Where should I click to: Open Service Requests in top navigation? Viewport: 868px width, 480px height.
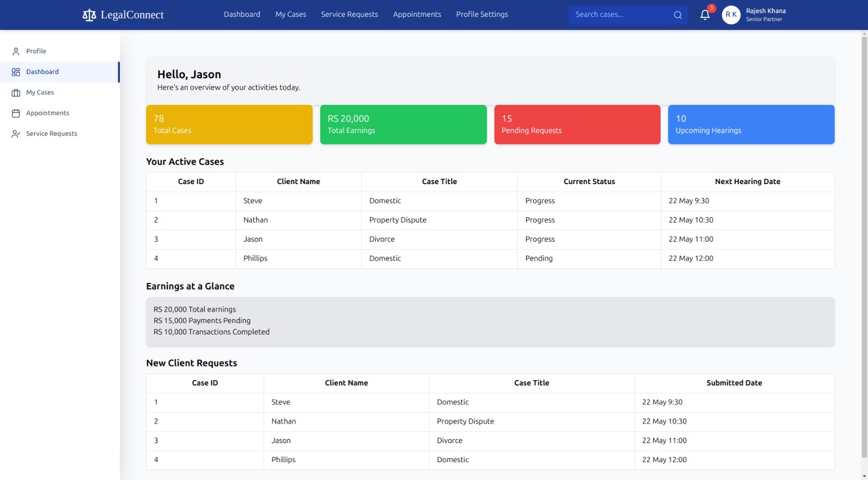349,14
